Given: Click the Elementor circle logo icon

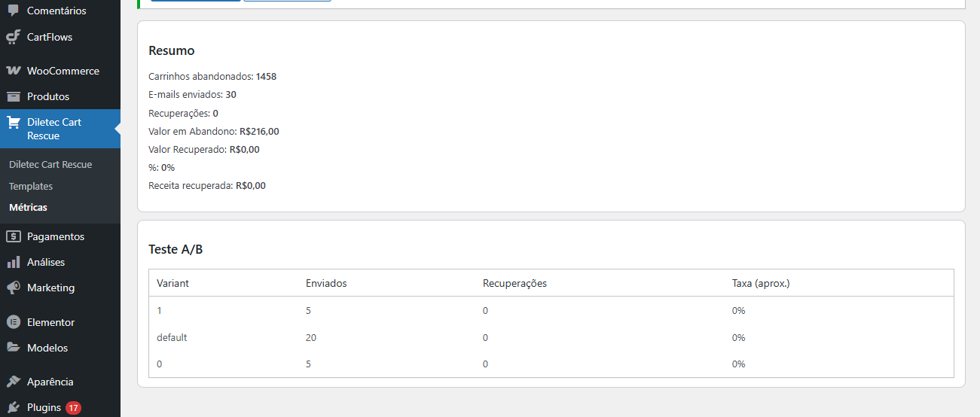Looking at the screenshot, I should click(x=14, y=322).
